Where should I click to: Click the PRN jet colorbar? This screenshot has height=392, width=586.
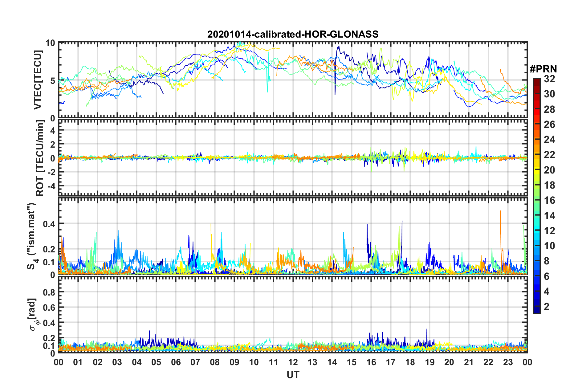[x=536, y=196]
